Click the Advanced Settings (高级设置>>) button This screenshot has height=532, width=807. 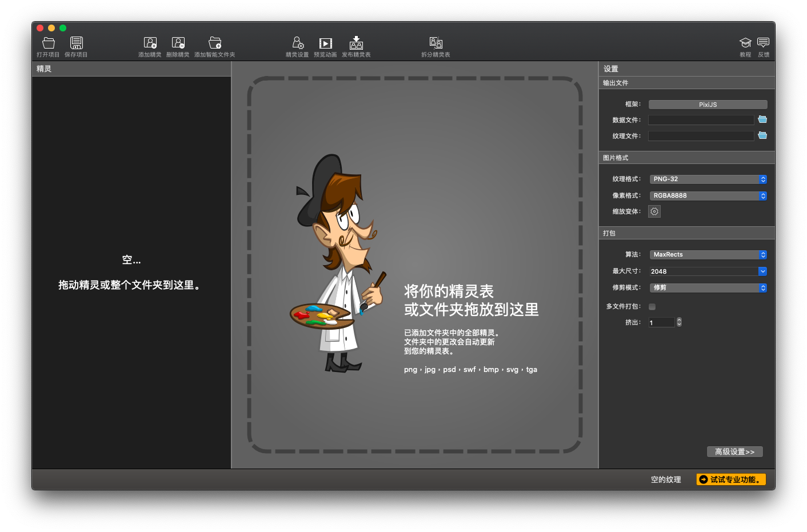click(x=734, y=452)
